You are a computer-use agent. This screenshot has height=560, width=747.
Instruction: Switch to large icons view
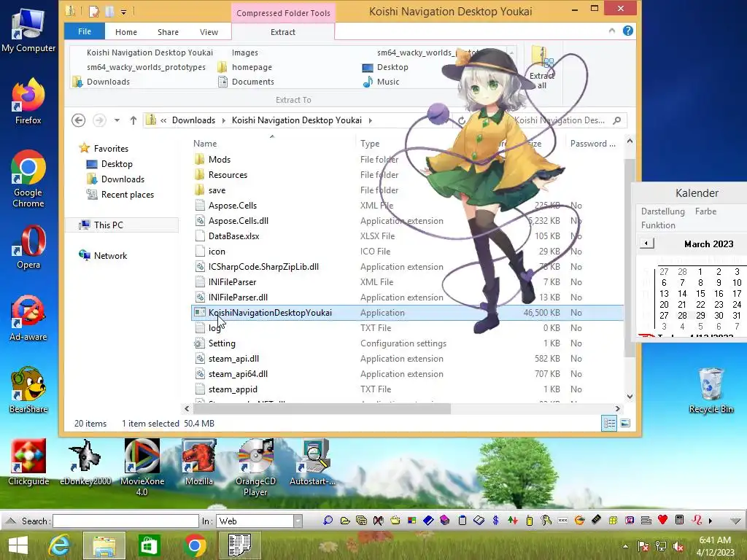[625, 424]
